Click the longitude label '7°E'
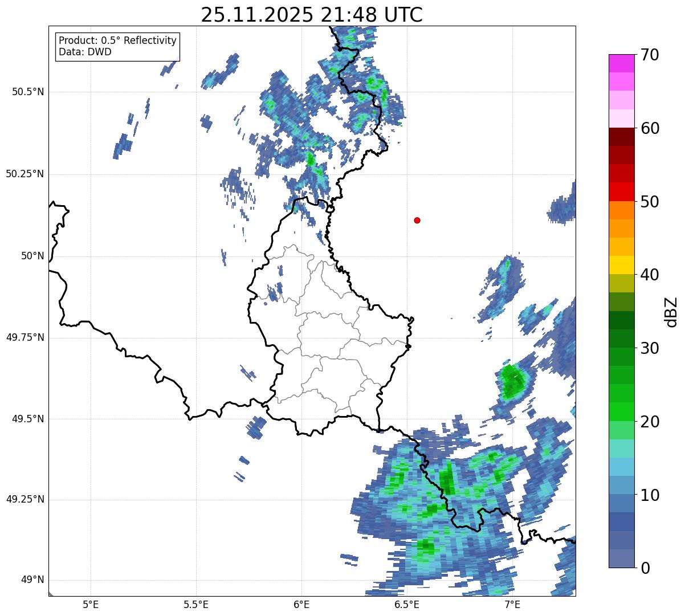The height and width of the screenshot is (616, 685). (512, 604)
